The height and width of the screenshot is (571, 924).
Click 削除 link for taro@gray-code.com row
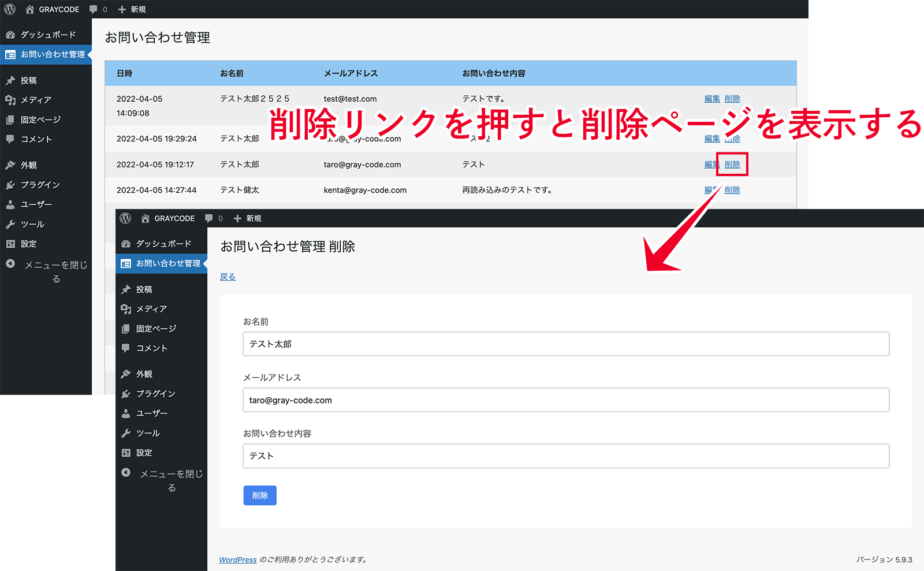pyautogui.click(x=732, y=165)
